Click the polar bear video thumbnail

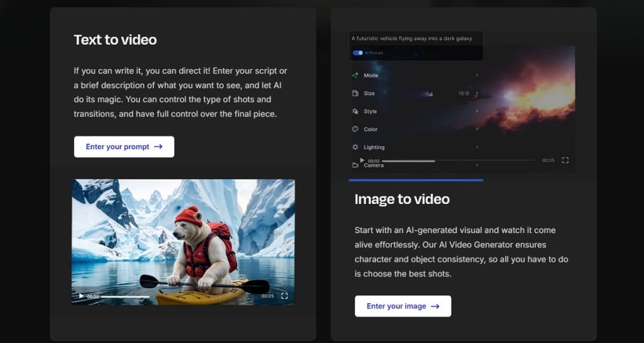(183, 242)
